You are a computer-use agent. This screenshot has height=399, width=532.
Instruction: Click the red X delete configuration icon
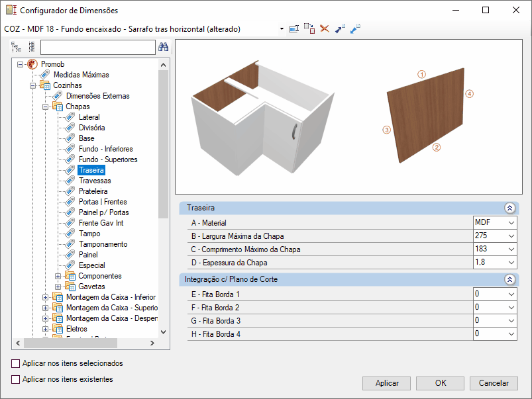(325, 29)
